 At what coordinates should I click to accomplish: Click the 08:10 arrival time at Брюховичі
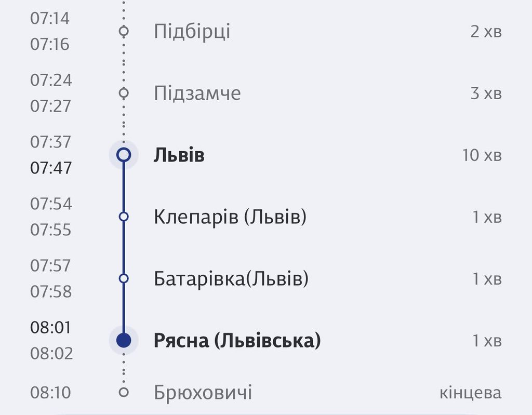[x=50, y=393]
